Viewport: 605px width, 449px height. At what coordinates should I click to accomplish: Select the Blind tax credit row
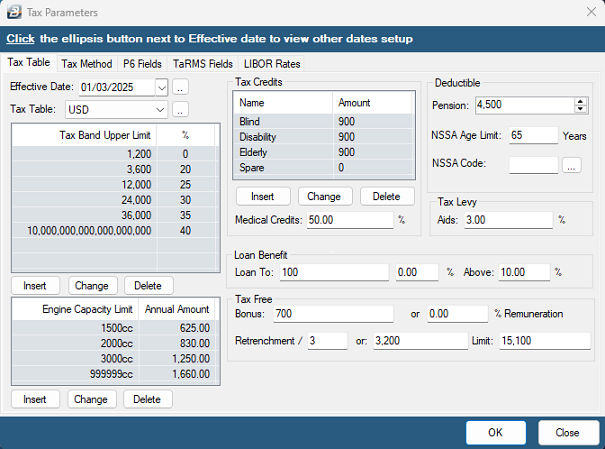click(x=323, y=122)
